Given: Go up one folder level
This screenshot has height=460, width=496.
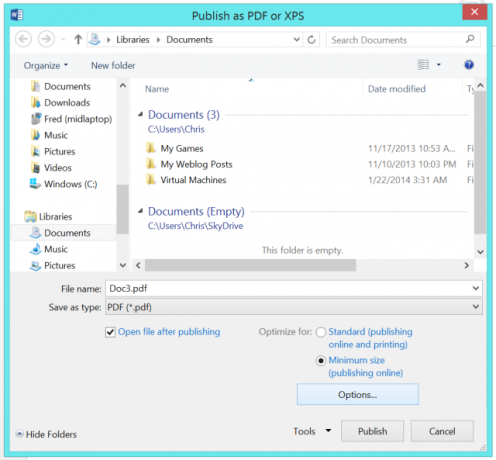Looking at the screenshot, I should click(78, 39).
